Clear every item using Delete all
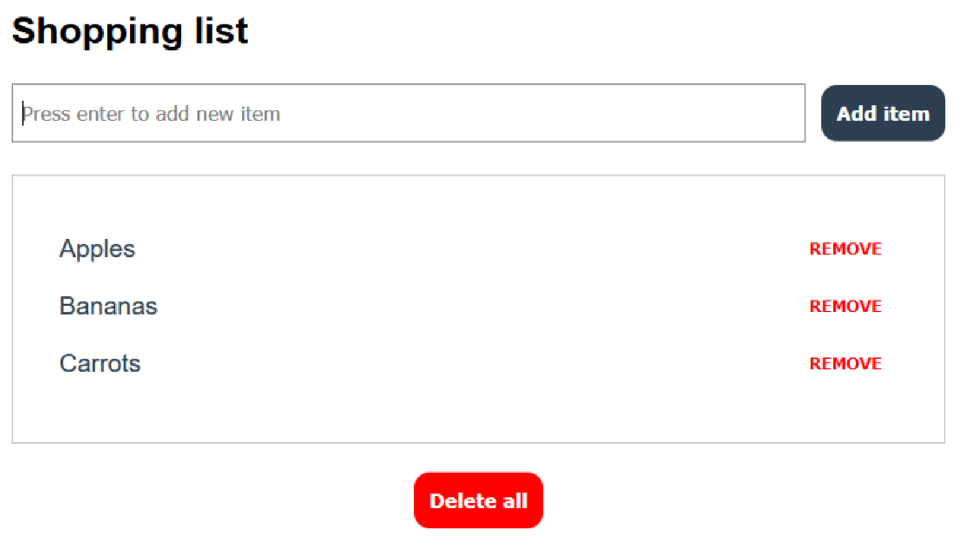The height and width of the screenshot is (549, 980). tap(479, 500)
